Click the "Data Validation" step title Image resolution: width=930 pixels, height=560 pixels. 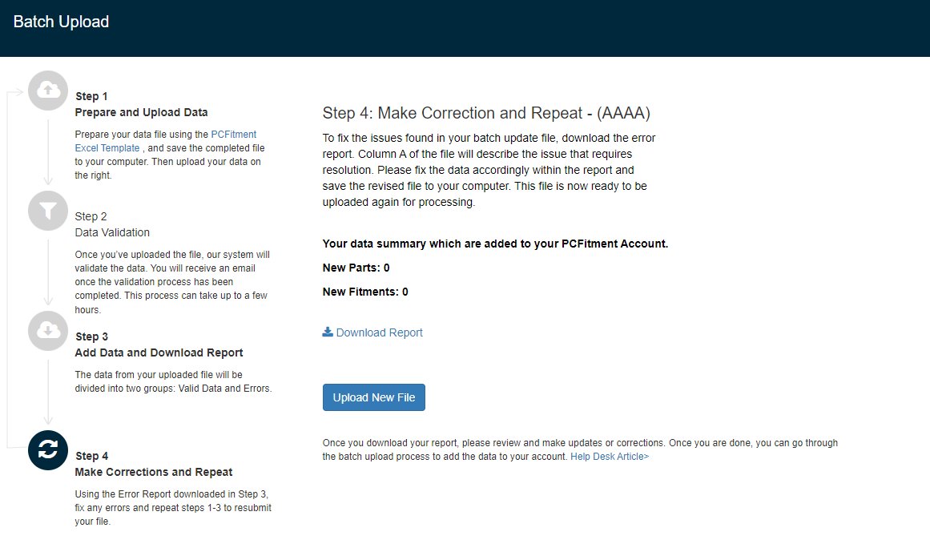point(112,232)
